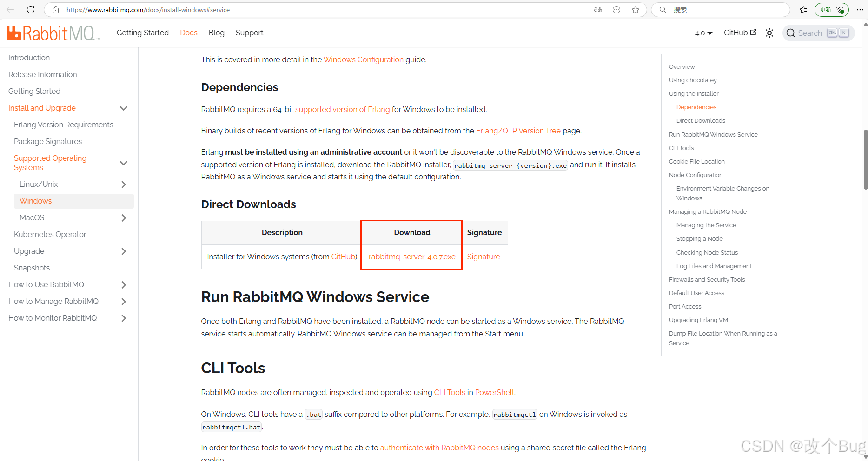Click the search magnifier in the address bar
The width and height of the screenshot is (868, 461).
(x=662, y=9)
